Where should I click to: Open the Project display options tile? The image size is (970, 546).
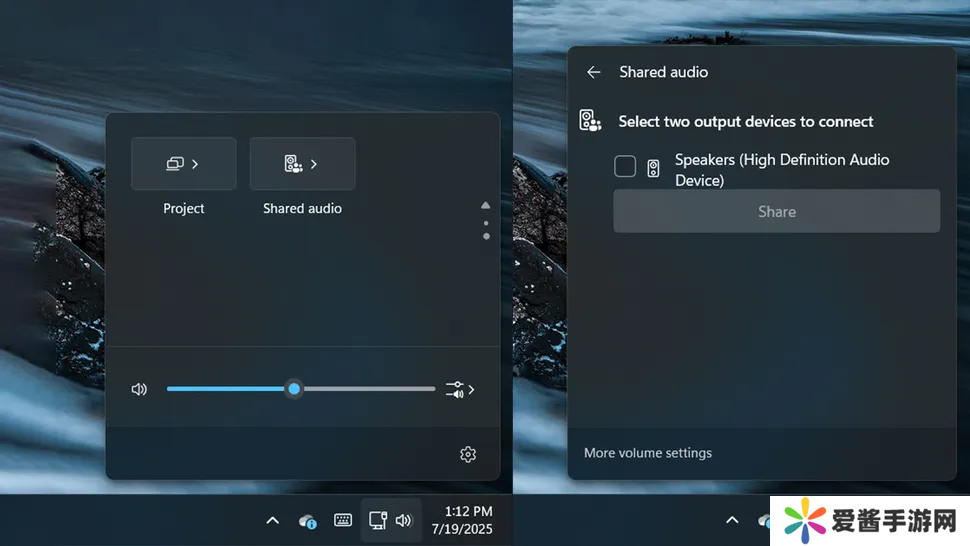click(x=183, y=164)
